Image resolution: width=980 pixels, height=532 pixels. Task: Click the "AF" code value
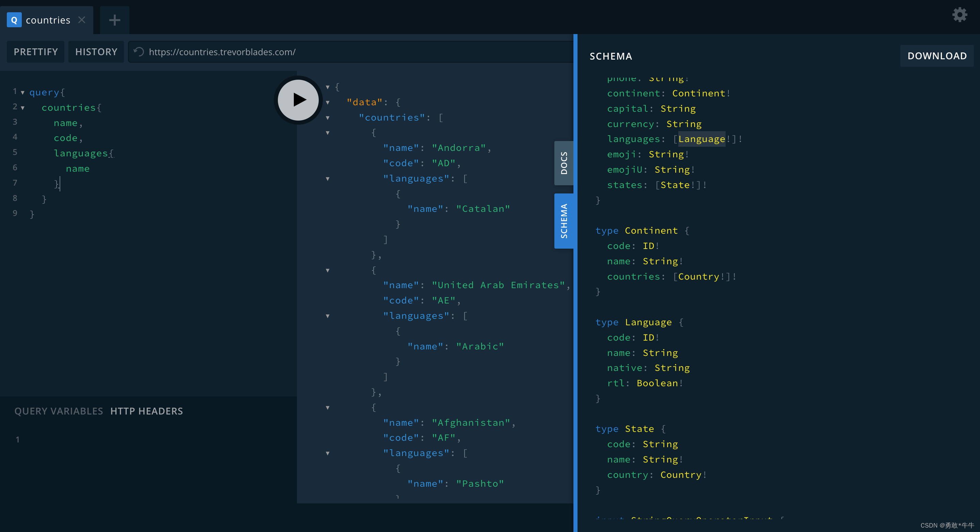point(444,438)
